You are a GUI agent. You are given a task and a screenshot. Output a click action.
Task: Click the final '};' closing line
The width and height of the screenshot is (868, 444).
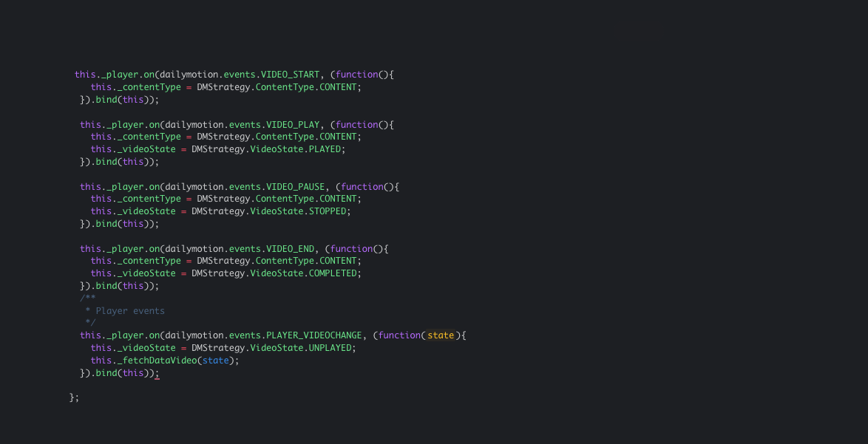pos(74,397)
